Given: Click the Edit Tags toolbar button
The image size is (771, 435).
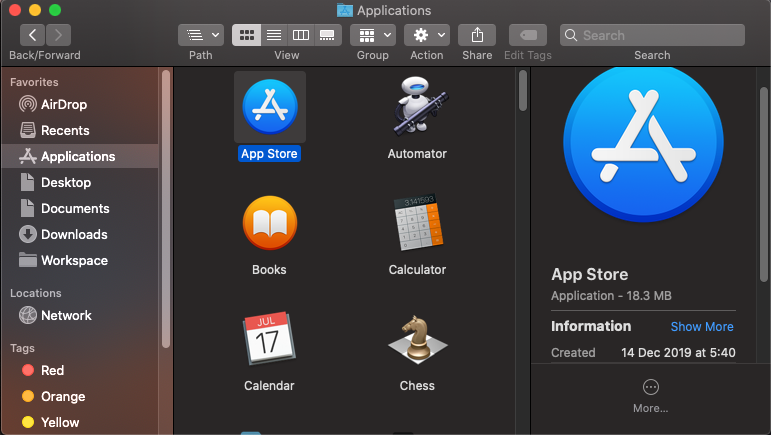Looking at the screenshot, I should [x=528, y=35].
